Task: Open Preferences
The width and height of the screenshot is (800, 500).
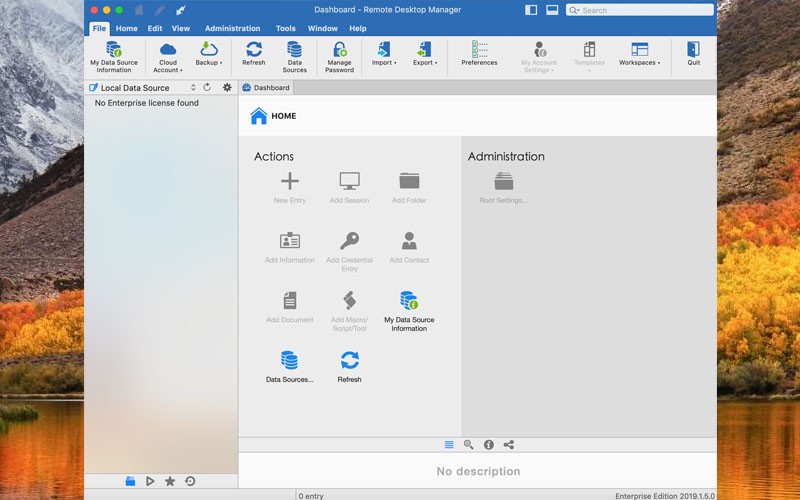Action: click(479, 54)
